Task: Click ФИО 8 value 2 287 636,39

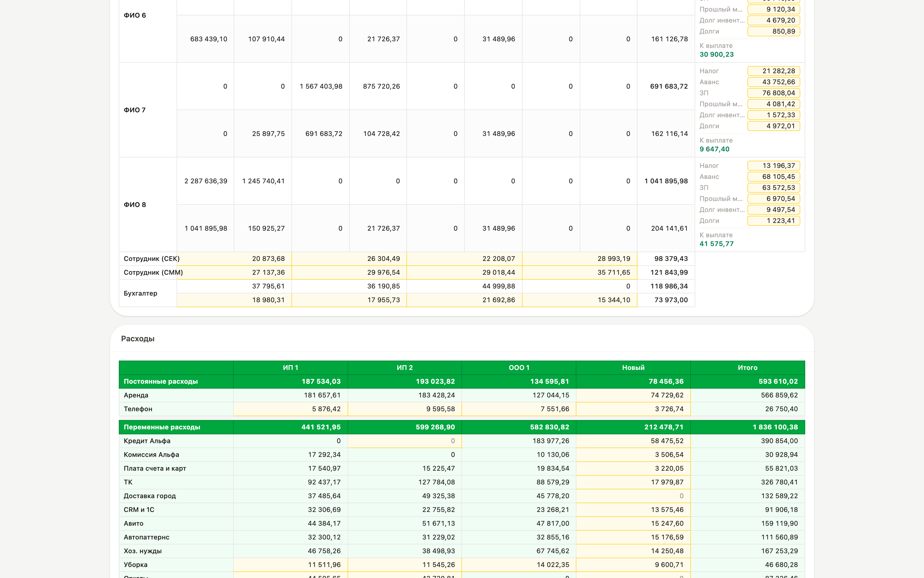Action: (x=206, y=181)
